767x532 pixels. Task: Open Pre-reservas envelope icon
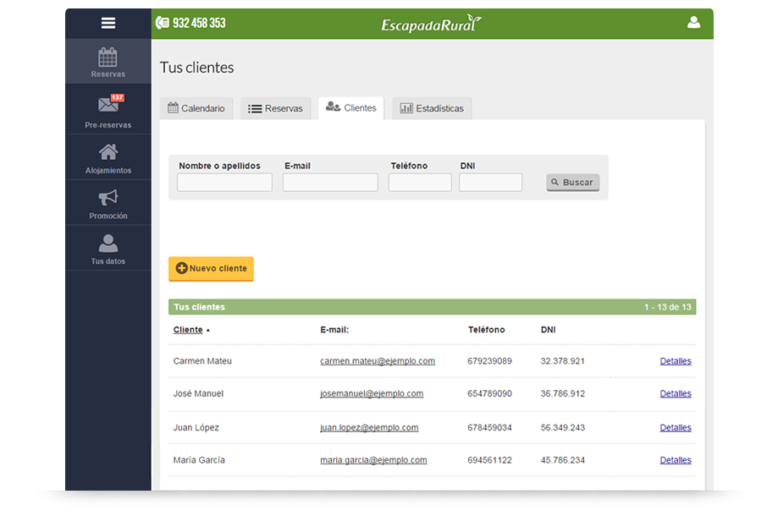coord(108,105)
